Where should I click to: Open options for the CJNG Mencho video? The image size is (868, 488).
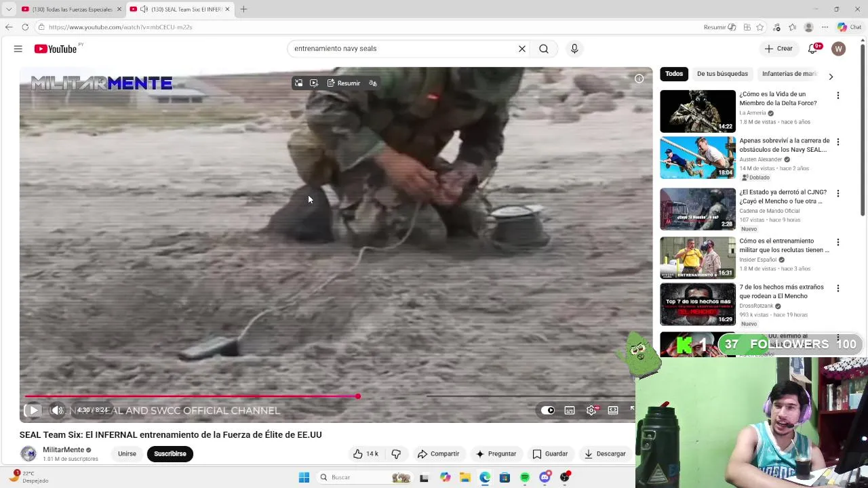click(x=838, y=193)
